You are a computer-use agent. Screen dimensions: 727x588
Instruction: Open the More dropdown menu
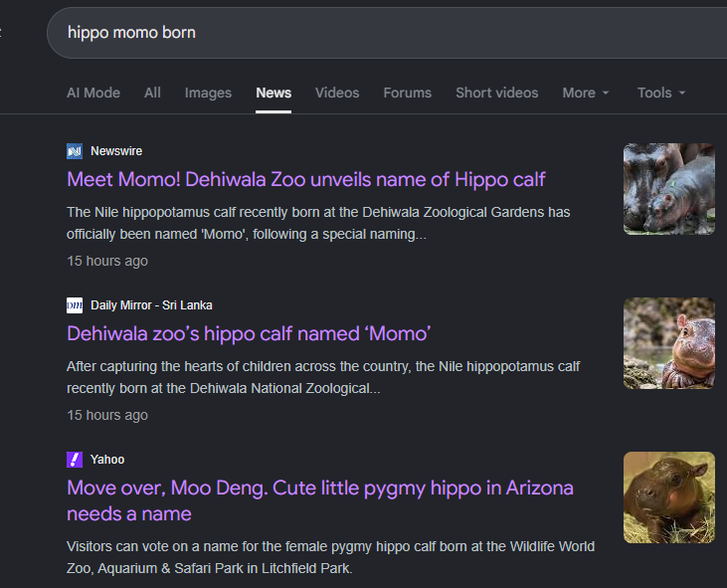click(586, 93)
